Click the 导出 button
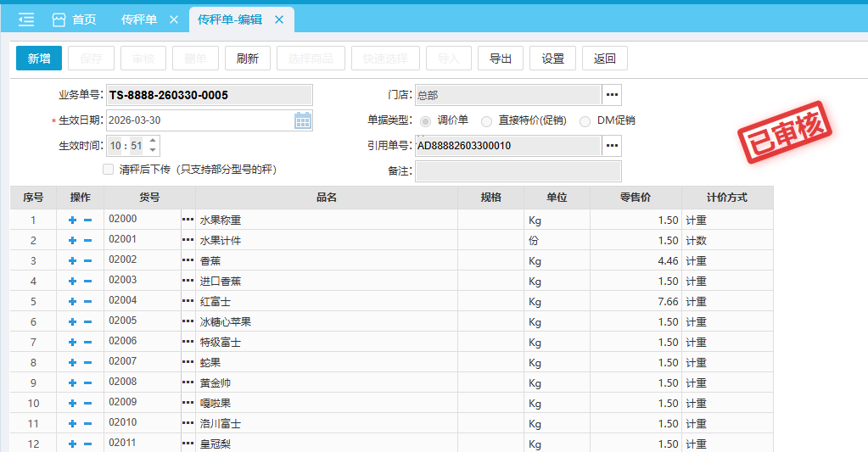 tap(501, 59)
